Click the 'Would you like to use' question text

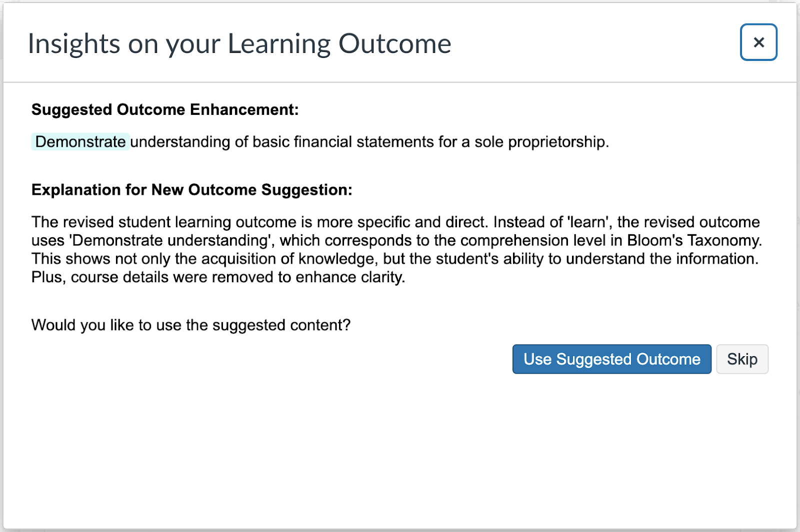[190, 325]
